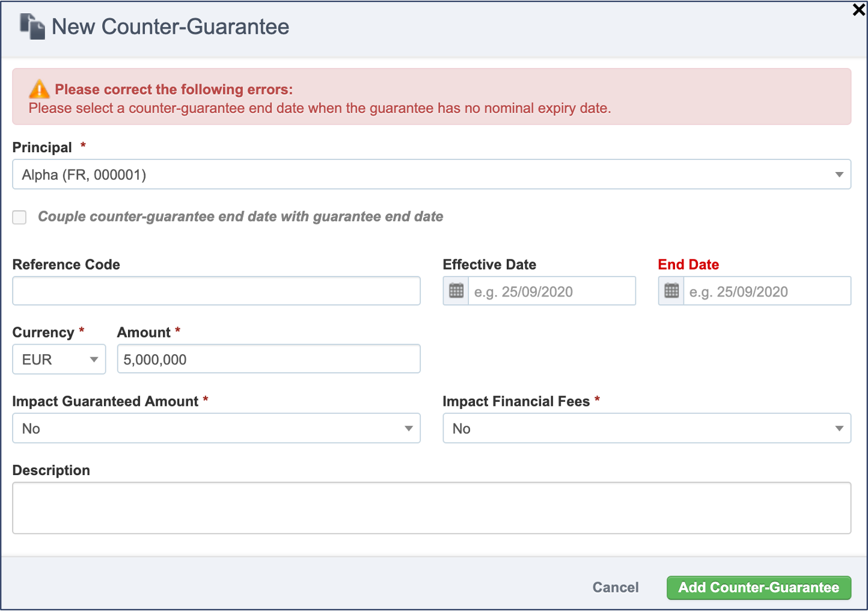The image size is (868, 611).
Task: Click the document icon beside the dialog title
Action: (x=32, y=26)
